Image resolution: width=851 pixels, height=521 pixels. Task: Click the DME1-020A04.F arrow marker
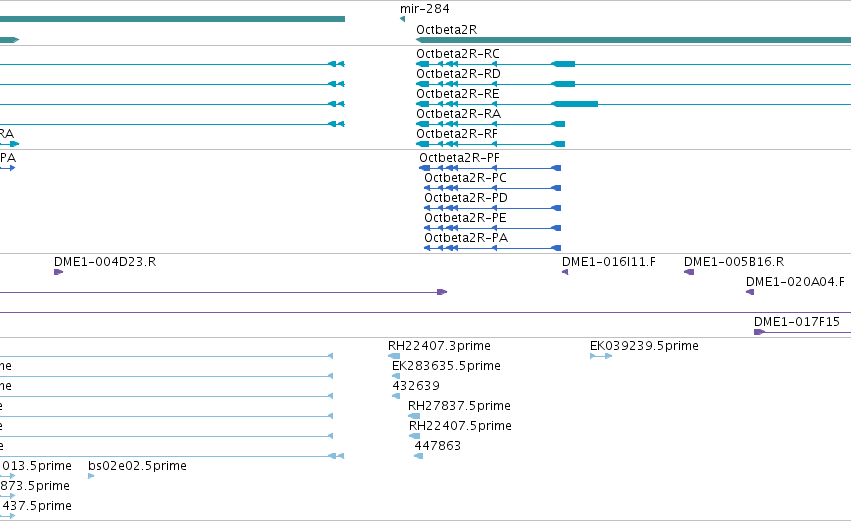[750, 292]
